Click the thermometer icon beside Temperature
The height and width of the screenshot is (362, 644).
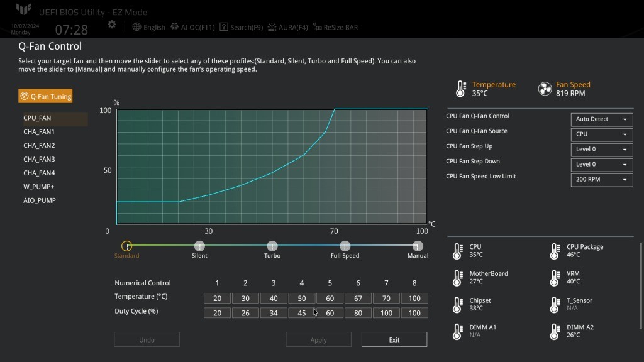coord(461,89)
